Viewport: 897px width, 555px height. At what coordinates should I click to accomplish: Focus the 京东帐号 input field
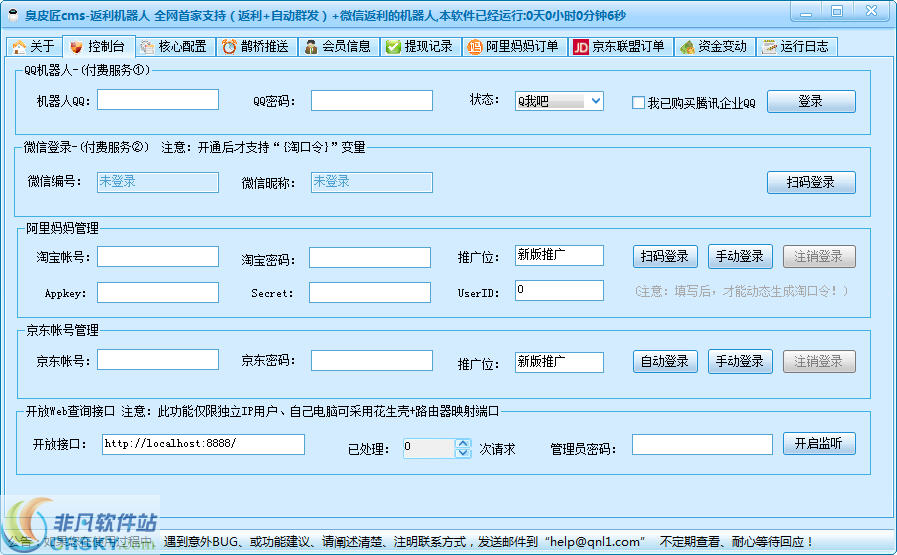click(x=158, y=360)
